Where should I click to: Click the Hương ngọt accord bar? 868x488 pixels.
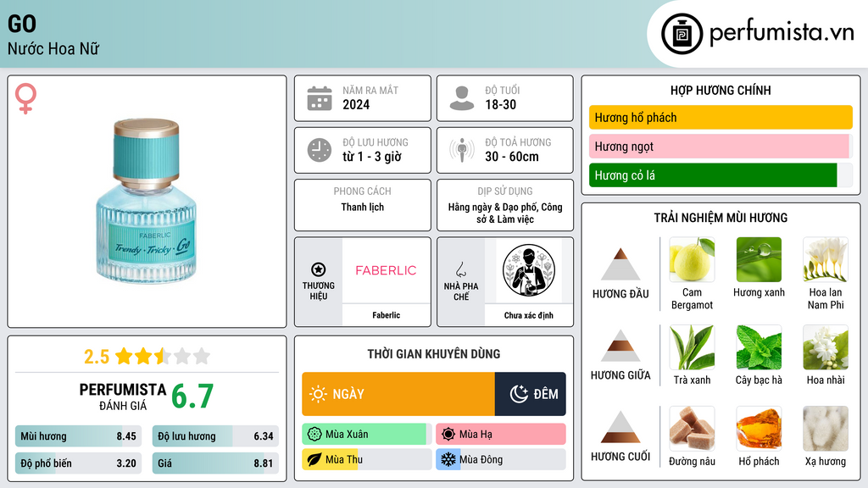point(721,146)
